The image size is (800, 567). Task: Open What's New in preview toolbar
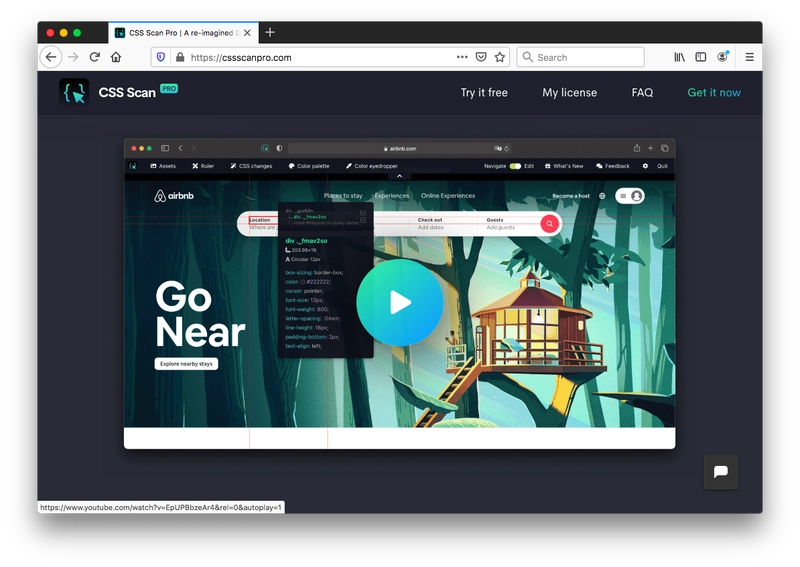(564, 166)
